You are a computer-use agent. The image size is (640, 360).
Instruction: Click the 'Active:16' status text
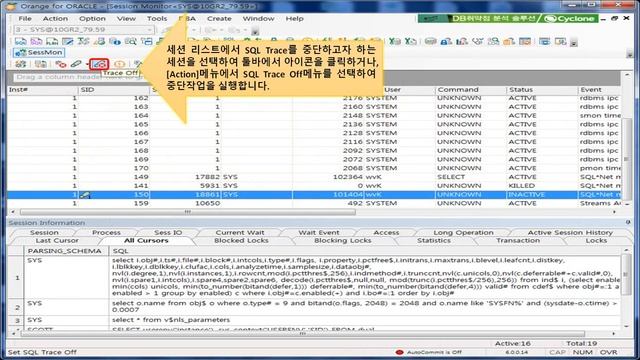(512, 343)
